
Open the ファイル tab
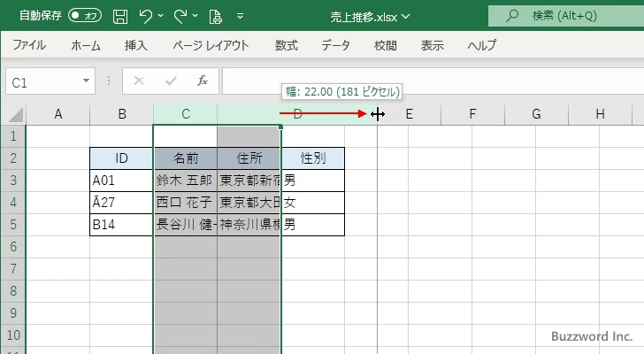click(x=29, y=45)
